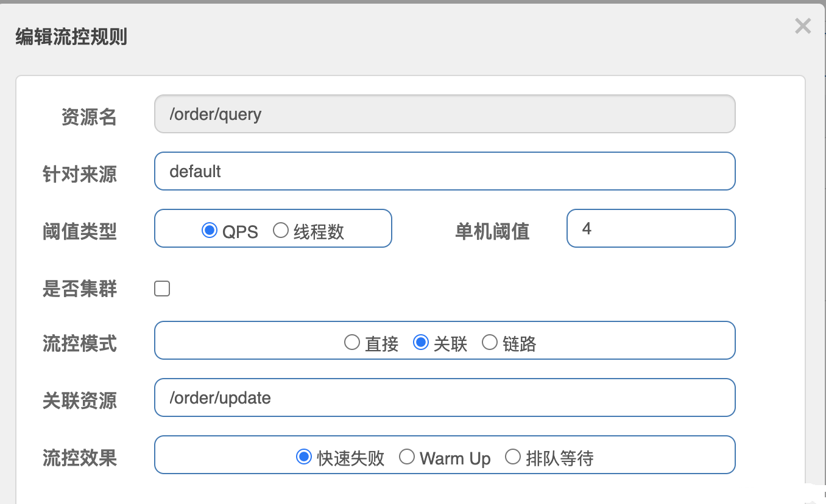Select Warm Up flow control effect
This screenshot has height=504, width=826.
(x=407, y=457)
